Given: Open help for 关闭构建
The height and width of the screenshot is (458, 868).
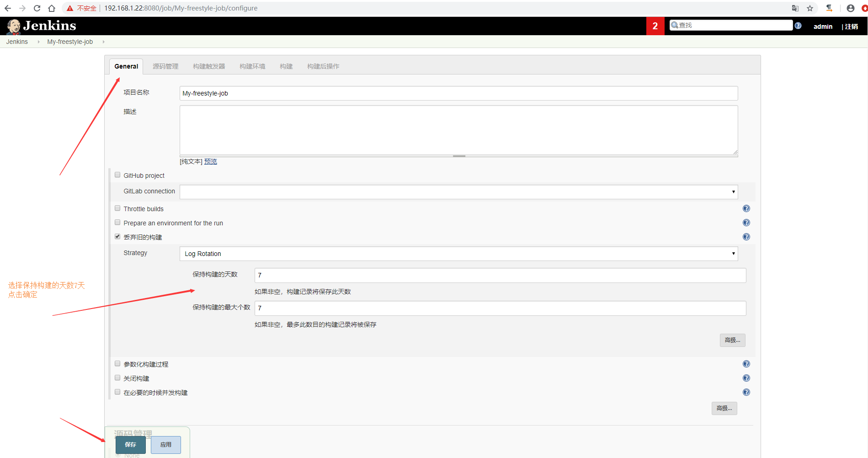Looking at the screenshot, I should point(746,378).
